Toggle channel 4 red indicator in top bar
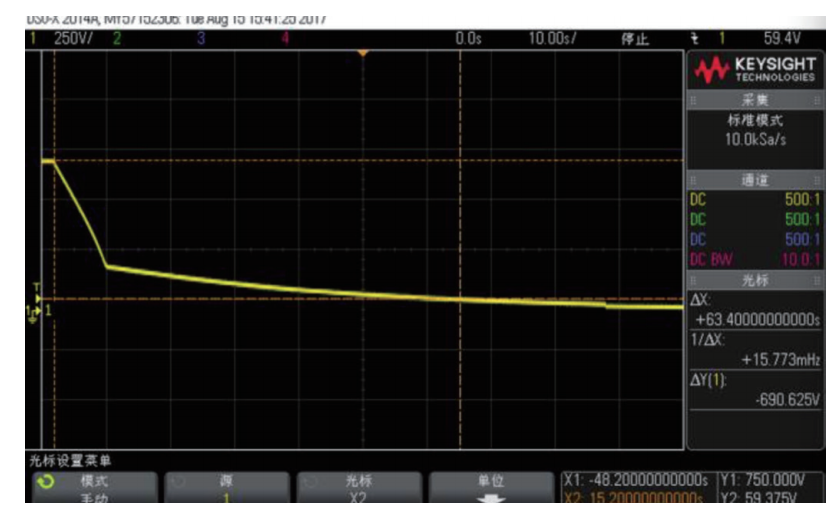Screen dimensions: 832x518 coord(285,38)
